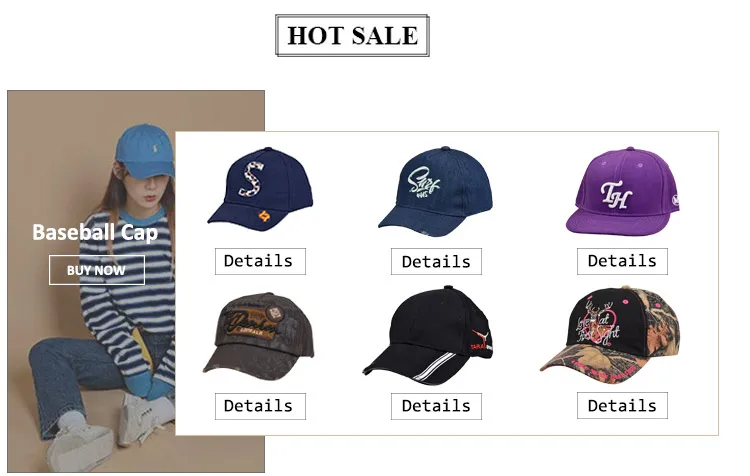Screen dimensions: 750x476
Task: Click the orange logo on navy cap brim
Action: 264,216
